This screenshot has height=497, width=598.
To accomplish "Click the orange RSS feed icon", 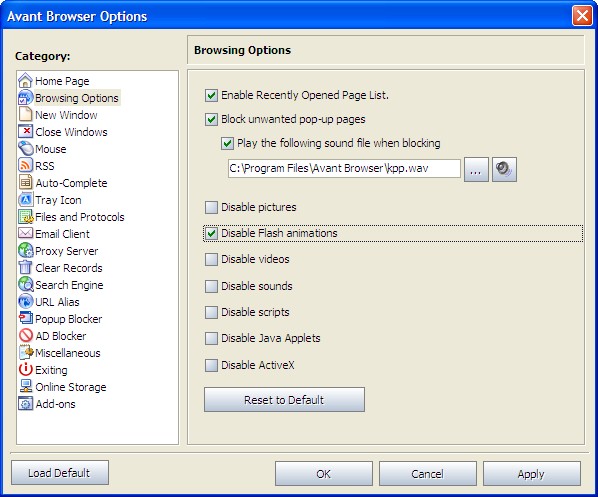I will click(x=25, y=166).
